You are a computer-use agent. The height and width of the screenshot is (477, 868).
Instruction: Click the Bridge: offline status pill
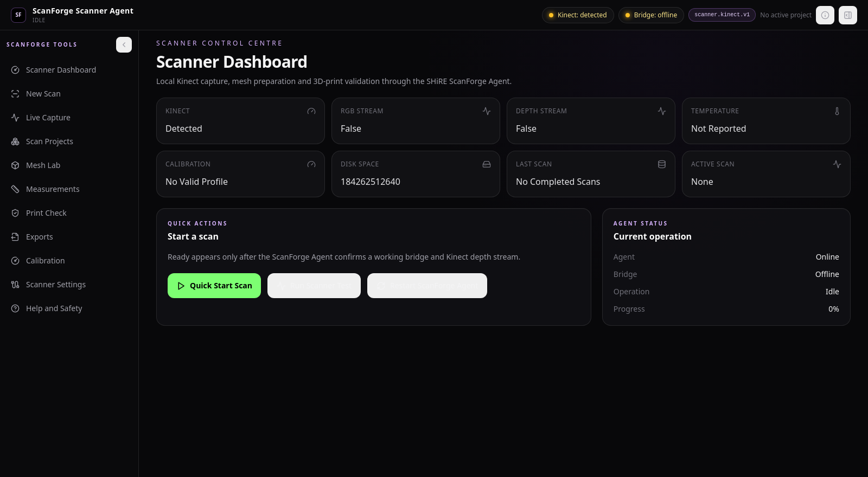click(x=651, y=15)
